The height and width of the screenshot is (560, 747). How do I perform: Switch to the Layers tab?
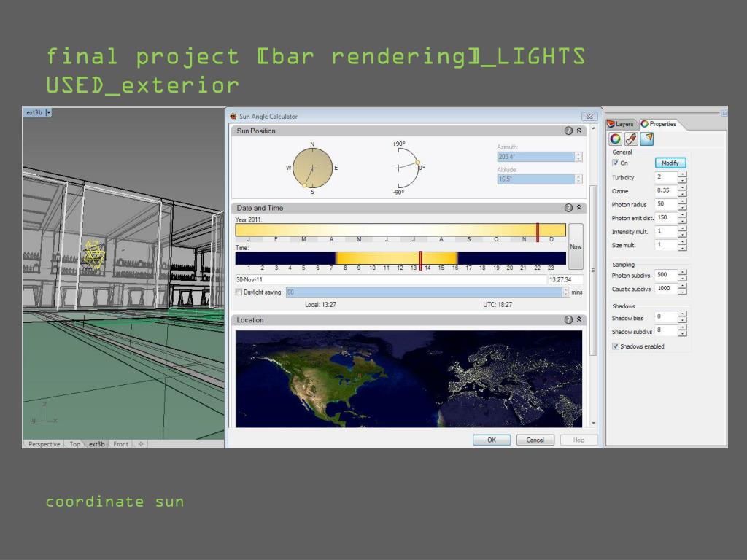point(621,124)
